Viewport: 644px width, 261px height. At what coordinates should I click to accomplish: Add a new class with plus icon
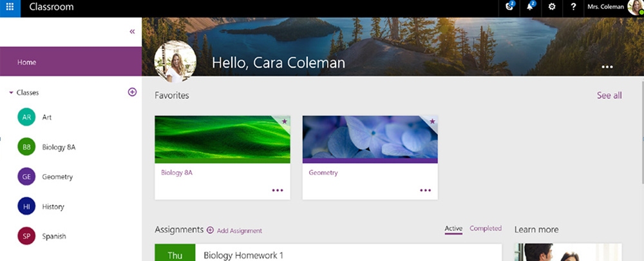tap(132, 92)
